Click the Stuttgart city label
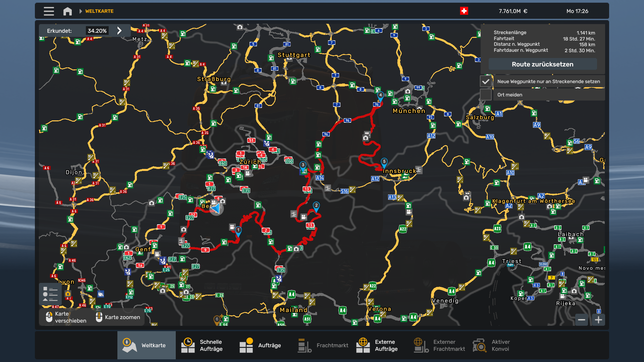This screenshot has width=644, height=362. click(x=294, y=55)
